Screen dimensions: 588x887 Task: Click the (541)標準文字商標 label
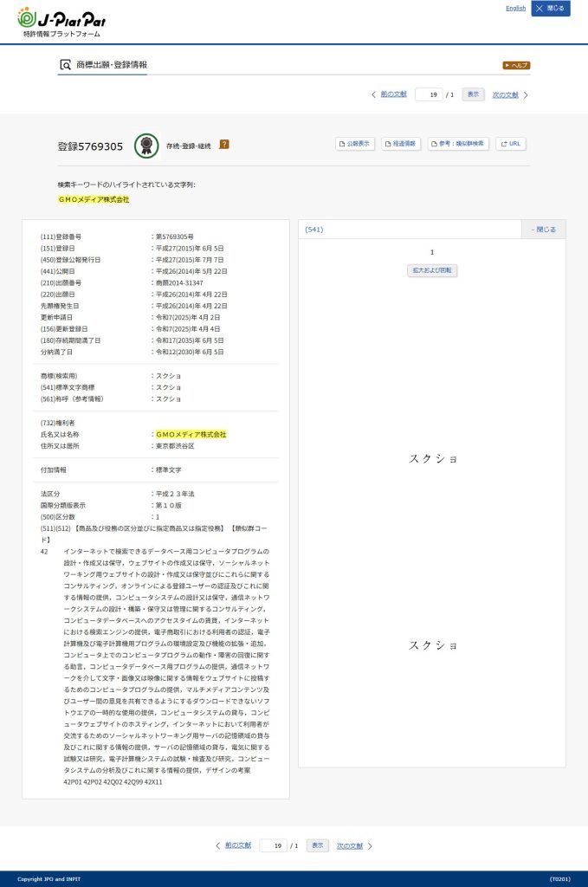68,387
